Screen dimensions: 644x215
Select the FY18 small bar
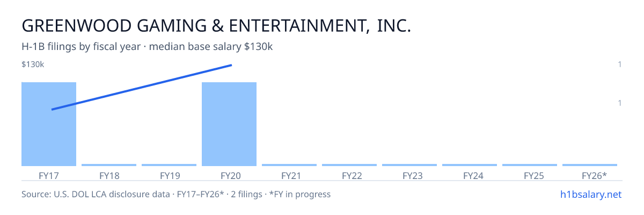109,165
